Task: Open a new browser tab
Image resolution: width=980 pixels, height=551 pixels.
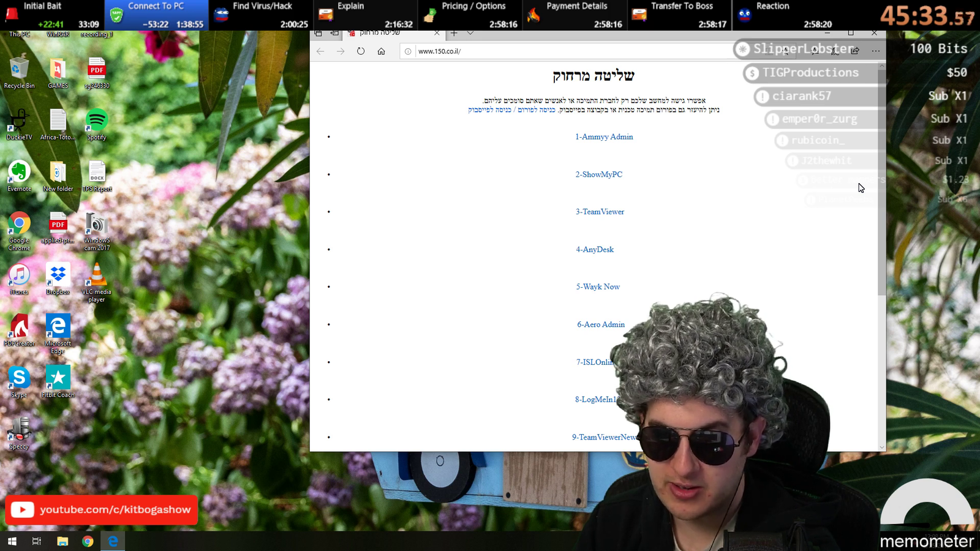Action: 454,33
